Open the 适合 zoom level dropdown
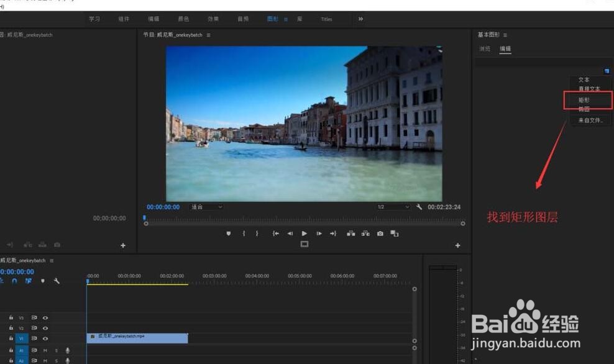614x364 pixels. (206, 207)
